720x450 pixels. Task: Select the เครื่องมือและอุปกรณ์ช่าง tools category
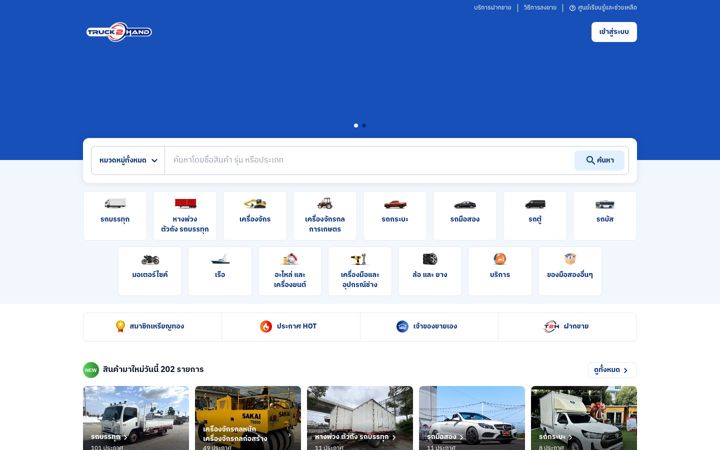(x=360, y=271)
